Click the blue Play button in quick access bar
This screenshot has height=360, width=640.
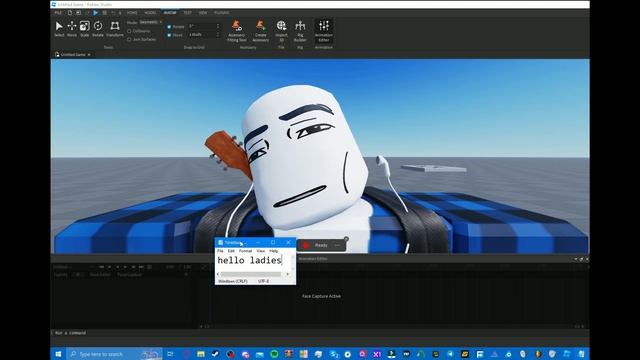[x=95, y=13]
